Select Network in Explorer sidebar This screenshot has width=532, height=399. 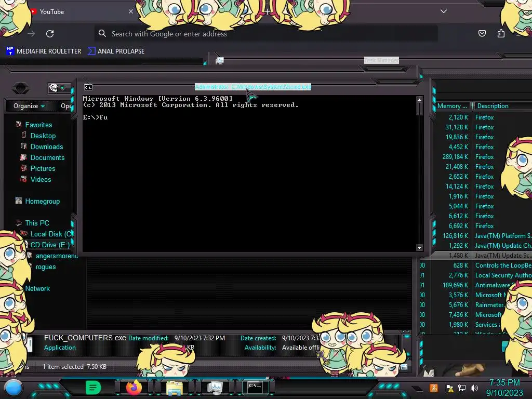[x=37, y=288]
